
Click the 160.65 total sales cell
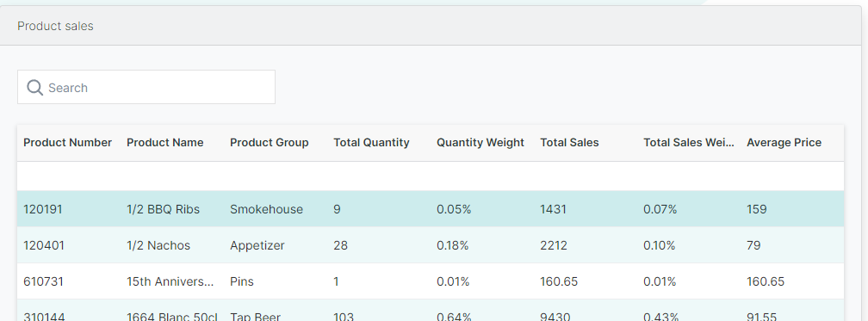pyautogui.click(x=559, y=281)
